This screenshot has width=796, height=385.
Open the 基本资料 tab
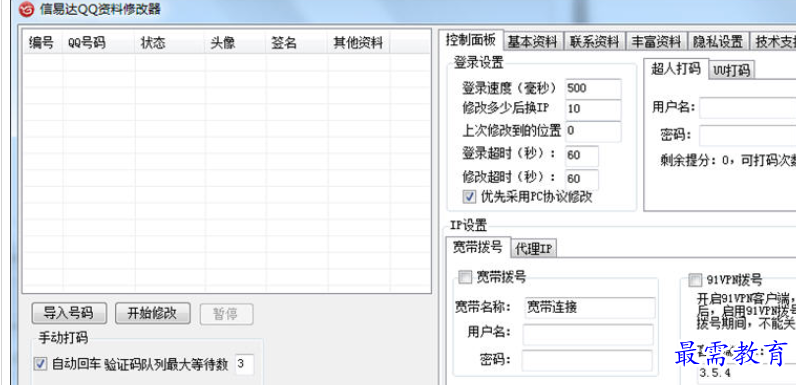533,41
